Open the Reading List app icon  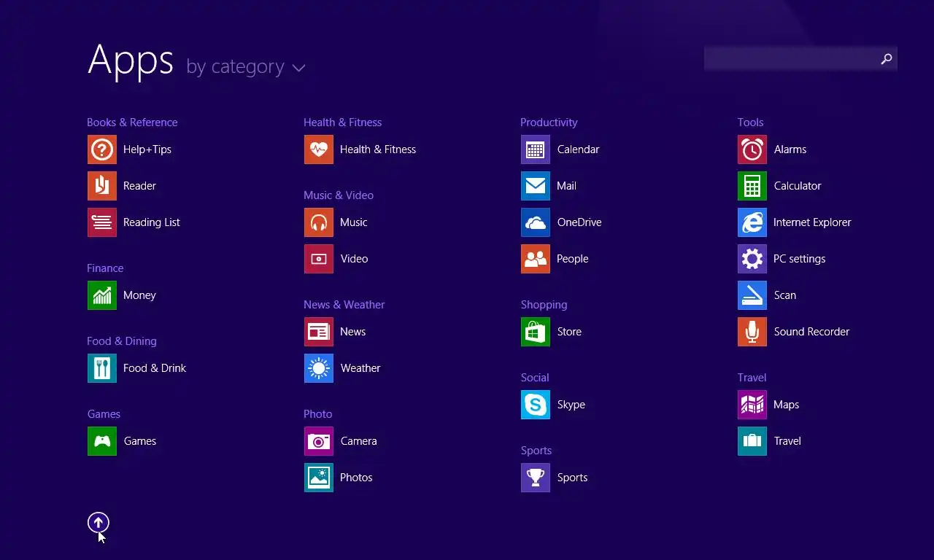pyautogui.click(x=102, y=222)
